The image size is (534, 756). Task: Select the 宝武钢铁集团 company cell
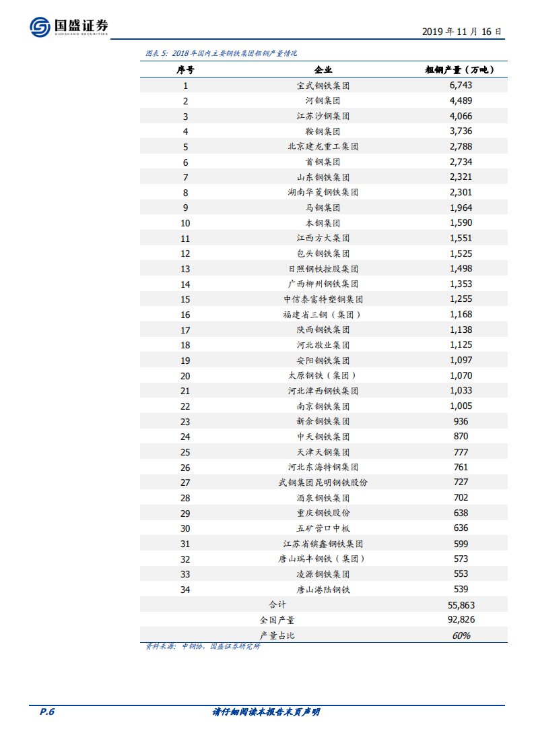[x=323, y=86]
